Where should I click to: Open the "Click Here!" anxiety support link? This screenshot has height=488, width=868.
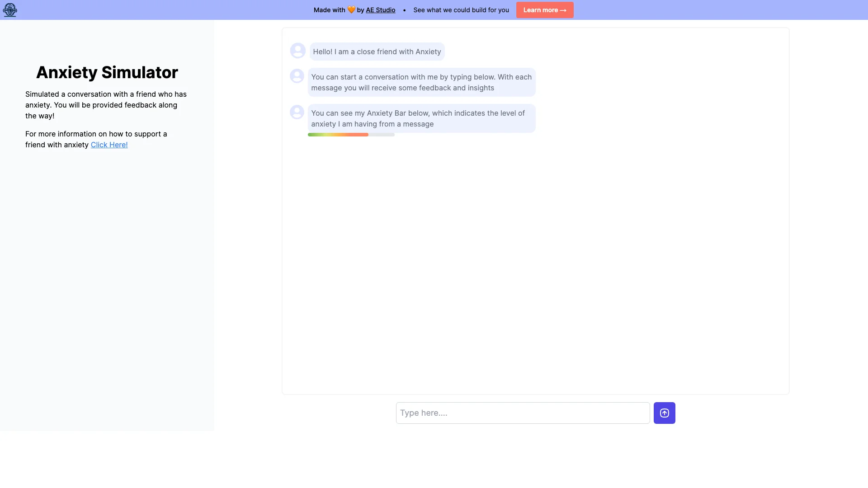[x=109, y=145]
